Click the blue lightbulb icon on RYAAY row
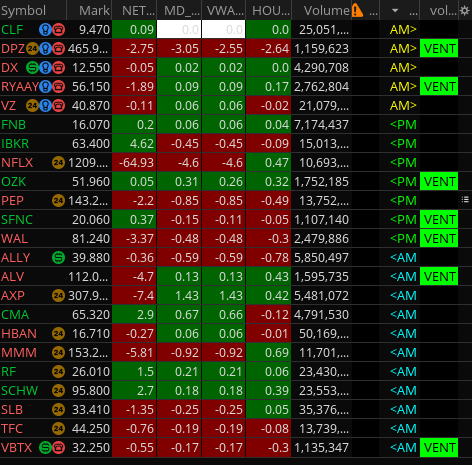 click(45, 87)
